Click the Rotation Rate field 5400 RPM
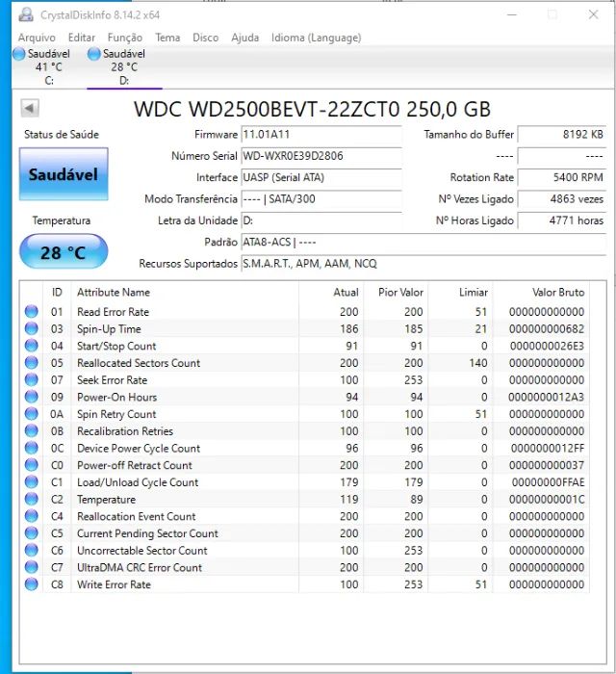This screenshot has width=616, height=674. pos(562,177)
